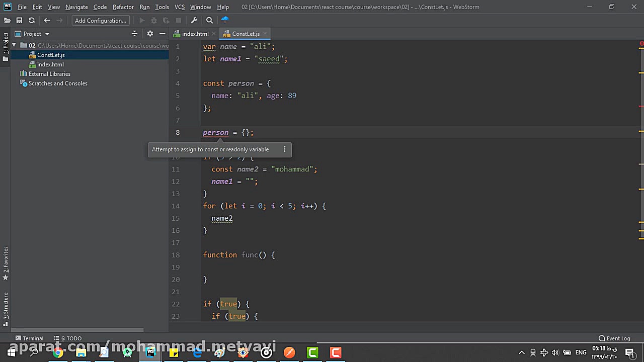The image size is (644, 362).
Task: Click the underlined name2 on line 15
Action: [x=222, y=218]
